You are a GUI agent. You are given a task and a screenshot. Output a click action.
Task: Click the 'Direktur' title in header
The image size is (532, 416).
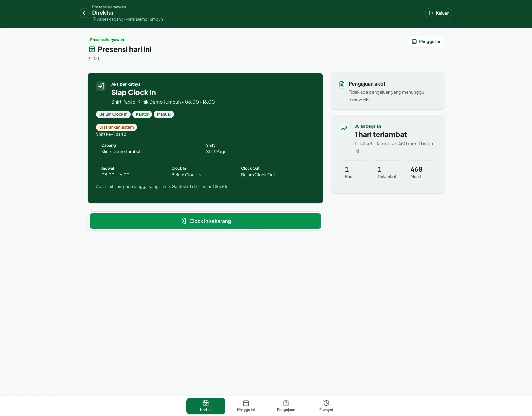103,13
